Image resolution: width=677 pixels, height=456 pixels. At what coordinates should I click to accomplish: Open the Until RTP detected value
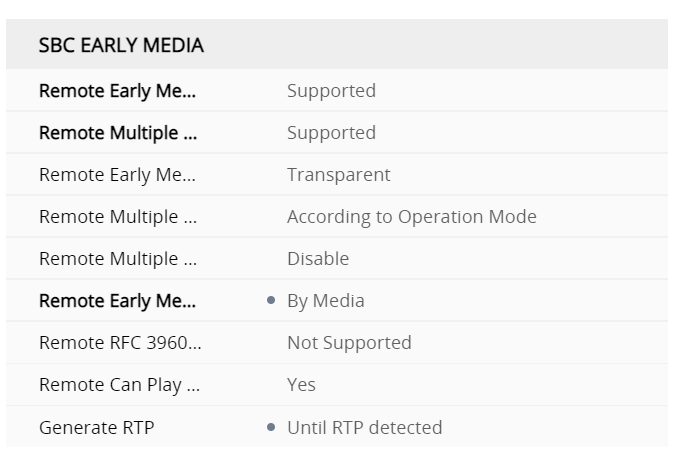pyautogui.click(x=364, y=427)
